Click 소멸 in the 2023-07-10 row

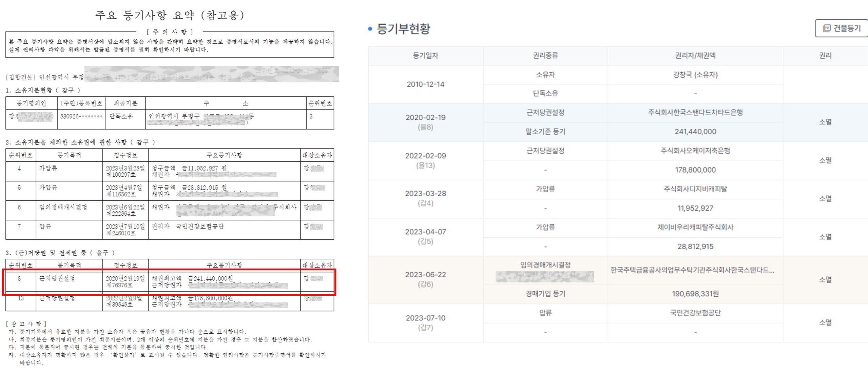pyautogui.click(x=825, y=322)
